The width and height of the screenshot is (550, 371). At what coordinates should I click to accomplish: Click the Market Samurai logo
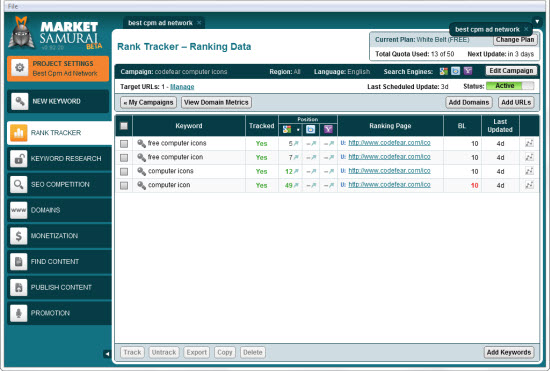[x=55, y=33]
